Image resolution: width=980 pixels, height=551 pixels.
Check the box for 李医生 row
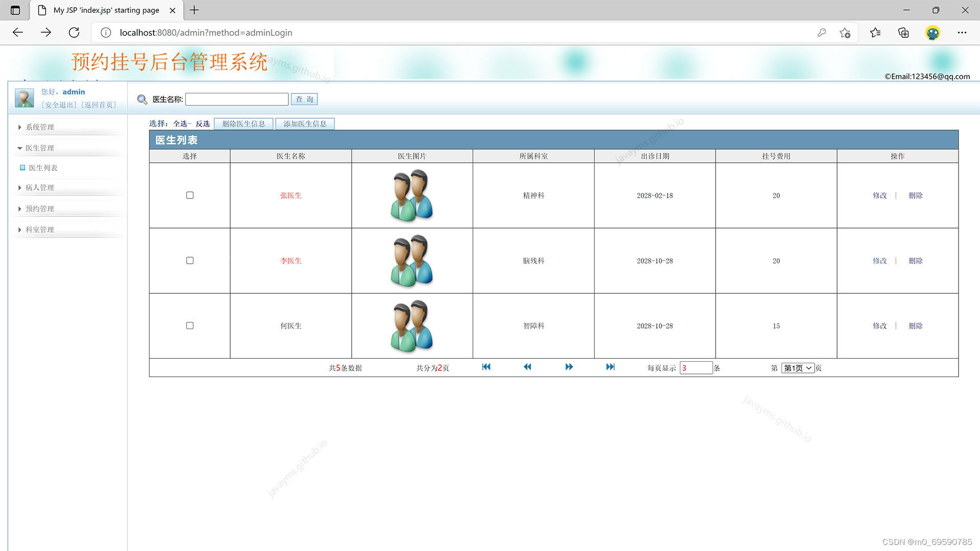pyautogui.click(x=190, y=261)
